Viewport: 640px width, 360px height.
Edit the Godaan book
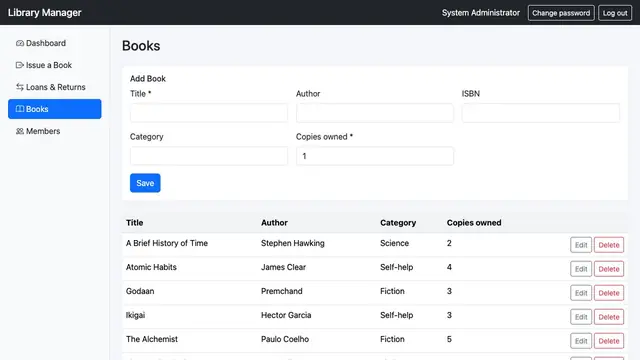(x=581, y=293)
